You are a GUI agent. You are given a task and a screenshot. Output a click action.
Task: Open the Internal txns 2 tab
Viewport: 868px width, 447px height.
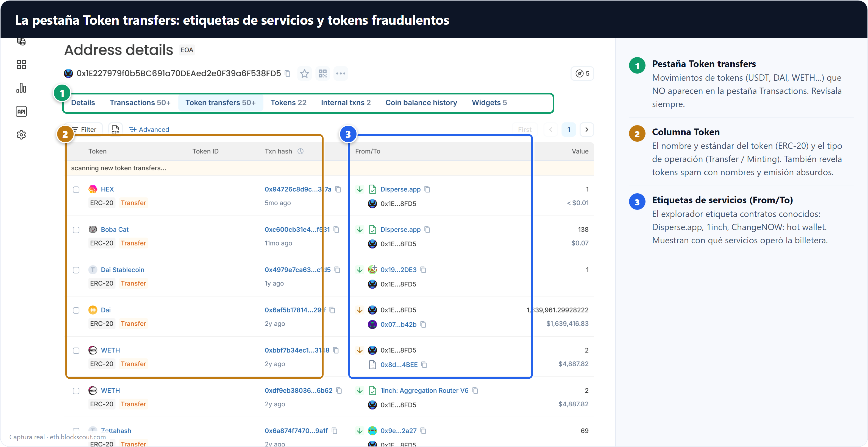click(346, 102)
